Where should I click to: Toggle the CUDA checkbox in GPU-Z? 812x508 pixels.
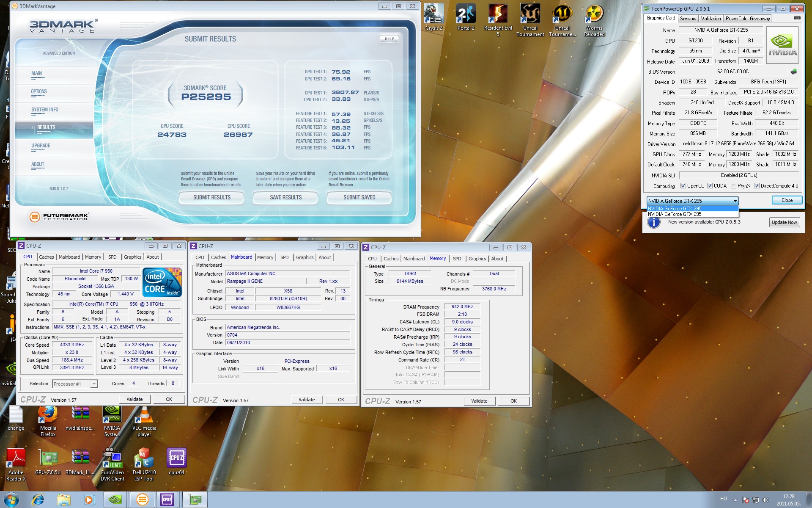pos(710,186)
